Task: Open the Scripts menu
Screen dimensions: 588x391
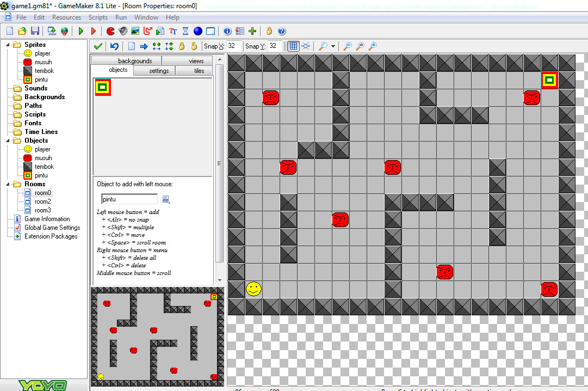Action: pos(98,17)
